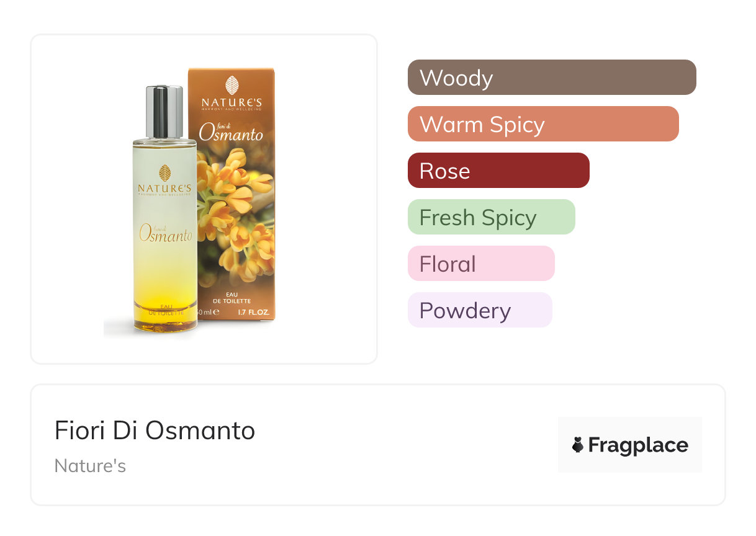Select the Warm Spicy accord bar
756x536 pixels.
click(542, 124)
